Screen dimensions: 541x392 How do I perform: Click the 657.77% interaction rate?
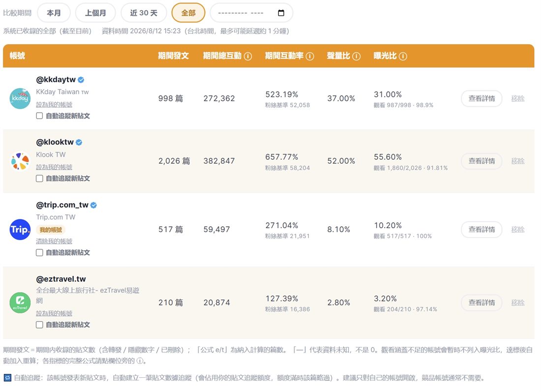coord(281,157)
